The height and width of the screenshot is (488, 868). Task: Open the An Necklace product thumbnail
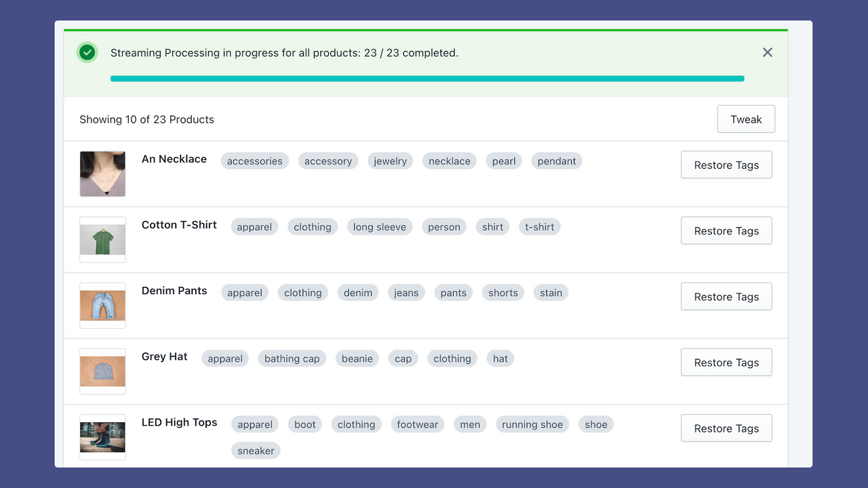tap(102, 174)
